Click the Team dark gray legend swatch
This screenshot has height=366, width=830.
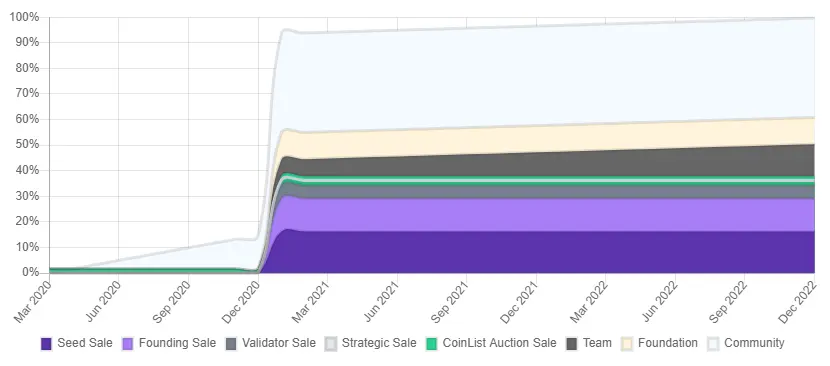pos(572,344)
